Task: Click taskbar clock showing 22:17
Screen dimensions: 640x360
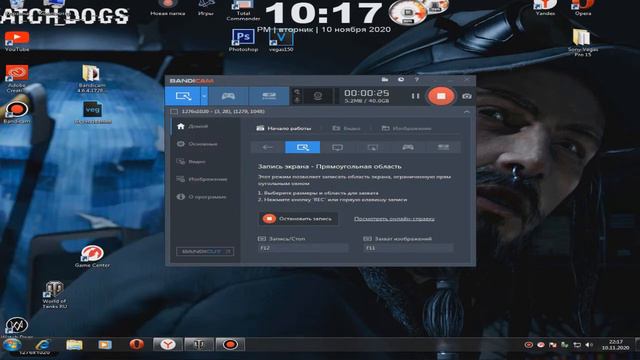Action: (x=616, y=345)
